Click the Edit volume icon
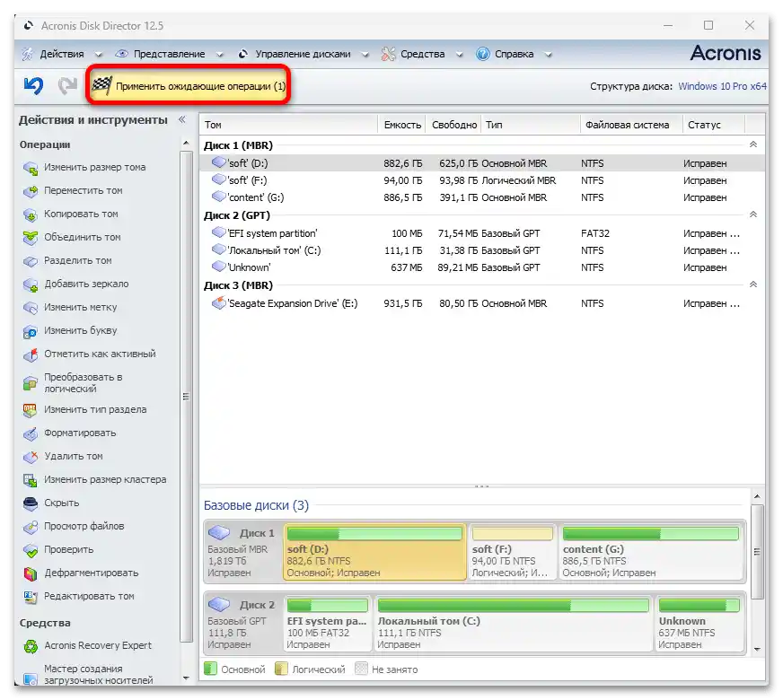The width and height of the screenshot is (783, 700). coord(31,597)
